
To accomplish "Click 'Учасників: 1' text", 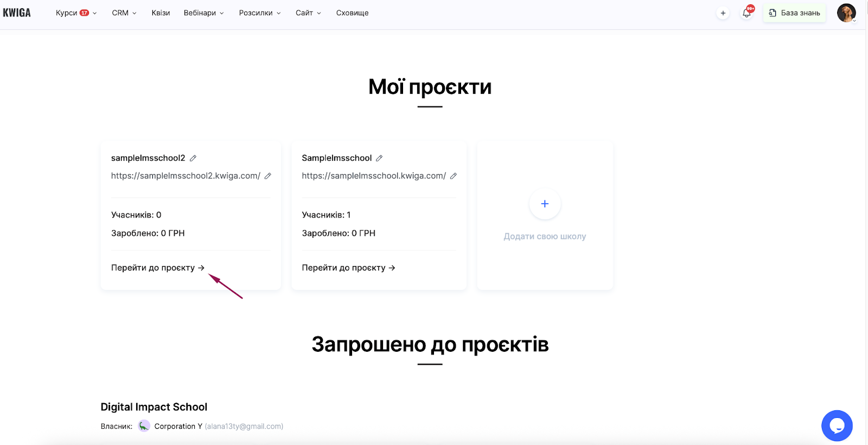I will pos(326,215).
